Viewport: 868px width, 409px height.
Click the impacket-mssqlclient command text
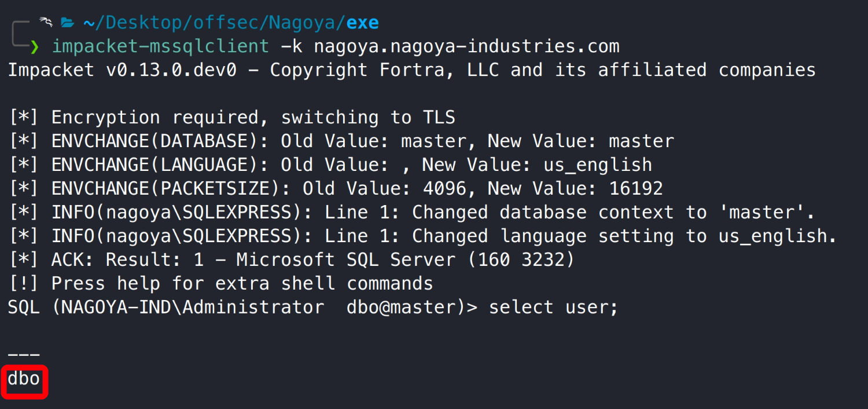[x=160, y=46]
